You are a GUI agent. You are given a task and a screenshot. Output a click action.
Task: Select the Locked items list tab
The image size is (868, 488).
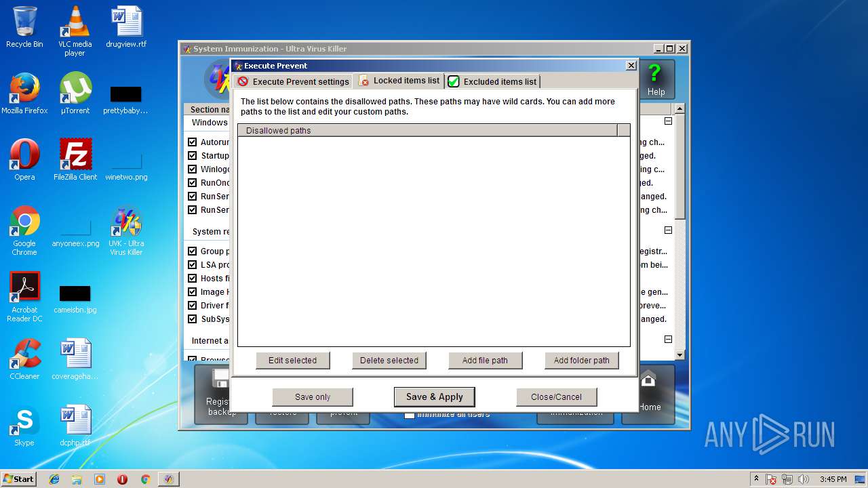tap(399, 81)
